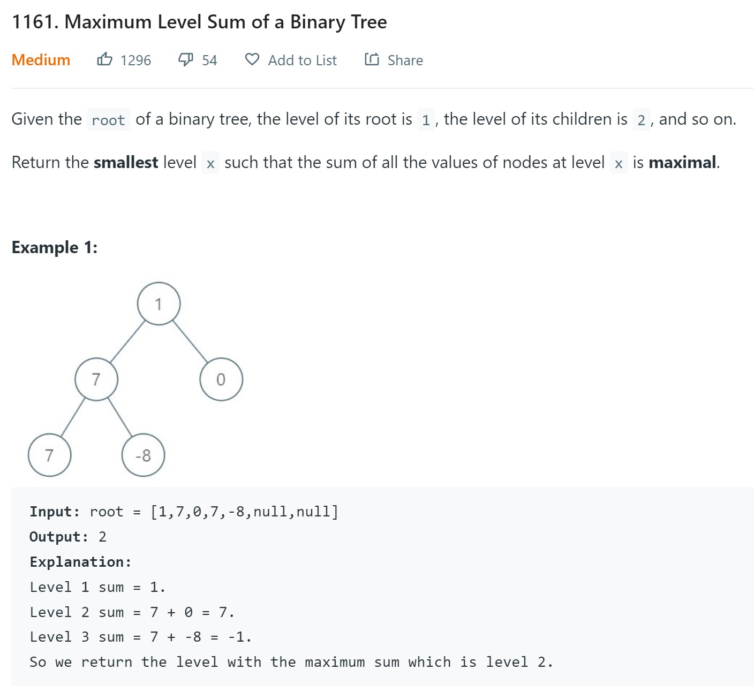Image resolution: width=754 pixels, height=700 pixels.
Task: Click the Share icon
Action: pos(372,59)
